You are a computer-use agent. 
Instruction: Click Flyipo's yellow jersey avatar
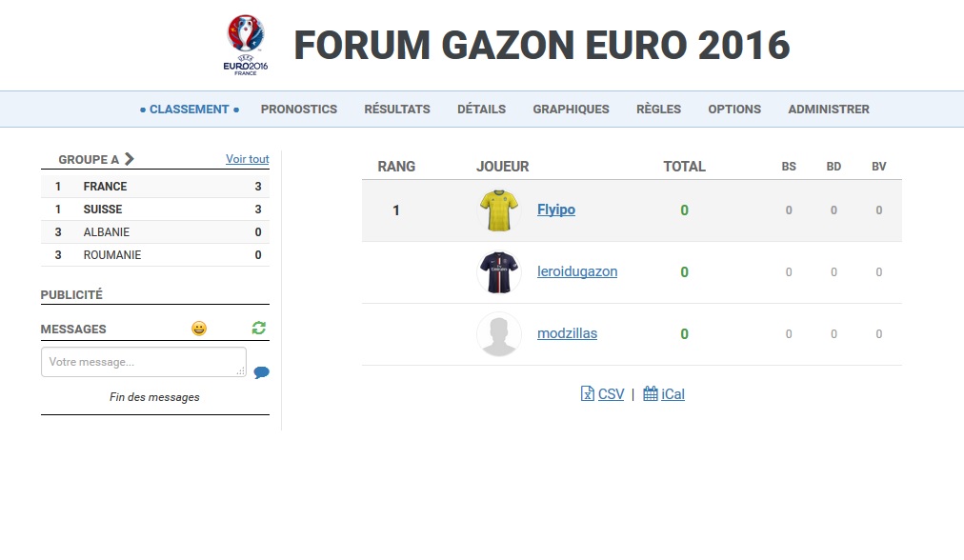coord(499,210)
